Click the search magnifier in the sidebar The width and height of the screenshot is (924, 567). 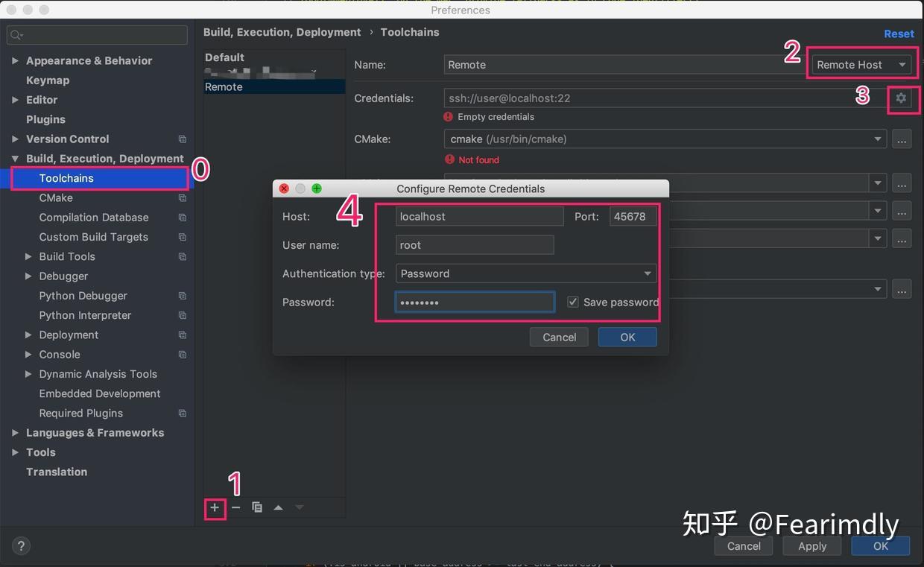[16, 34]
